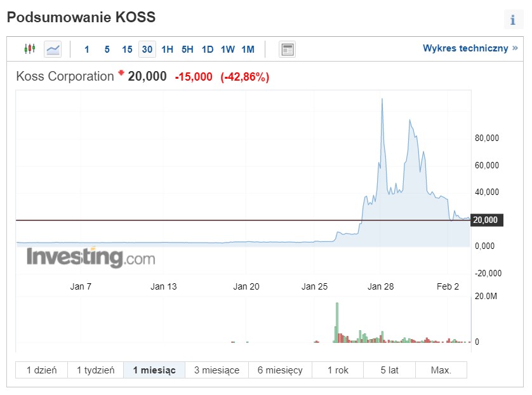Click the Feb 2 date label
The image size is (532, 395).
pos(448,286)
